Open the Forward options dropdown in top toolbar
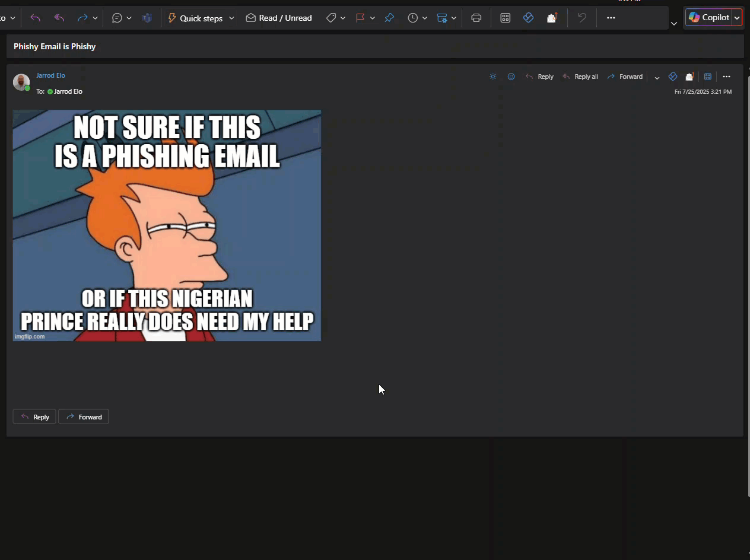The width and height of the screenshot is (750, 560). [x=95, y=18]
